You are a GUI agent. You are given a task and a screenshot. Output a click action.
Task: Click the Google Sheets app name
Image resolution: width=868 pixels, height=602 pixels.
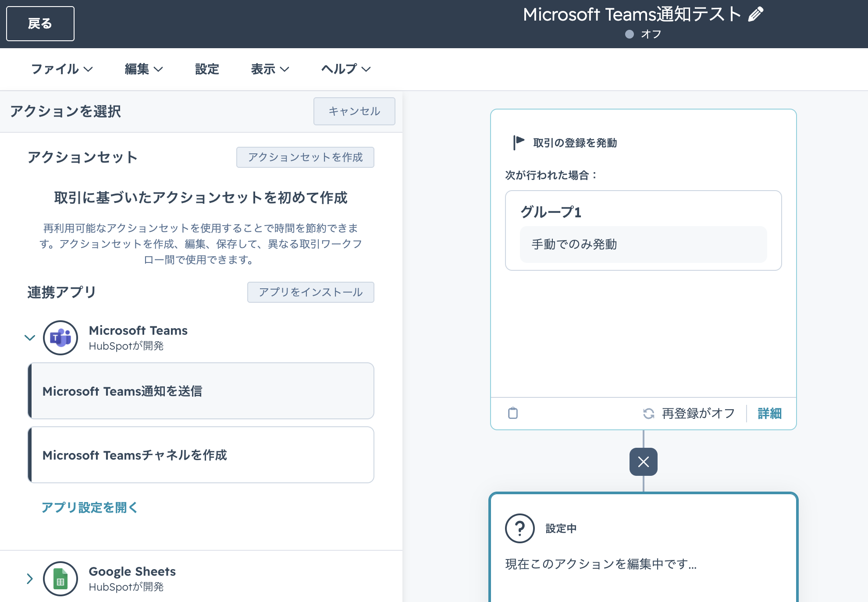132,571
